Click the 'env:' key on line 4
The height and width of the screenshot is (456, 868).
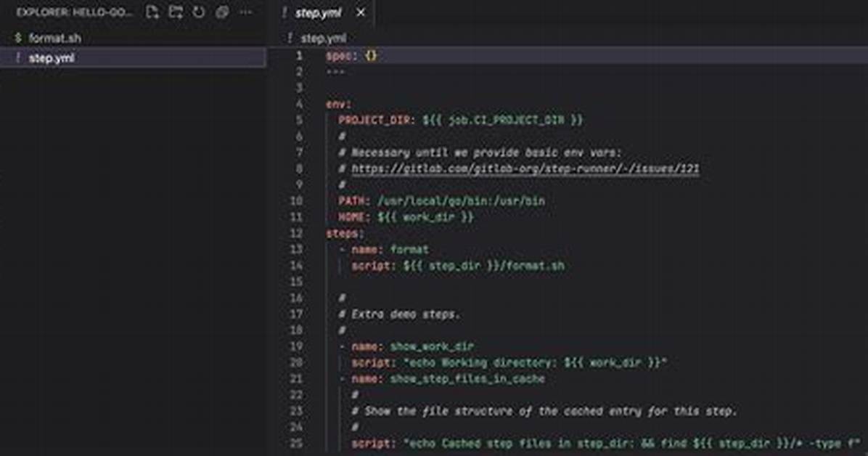338,104
